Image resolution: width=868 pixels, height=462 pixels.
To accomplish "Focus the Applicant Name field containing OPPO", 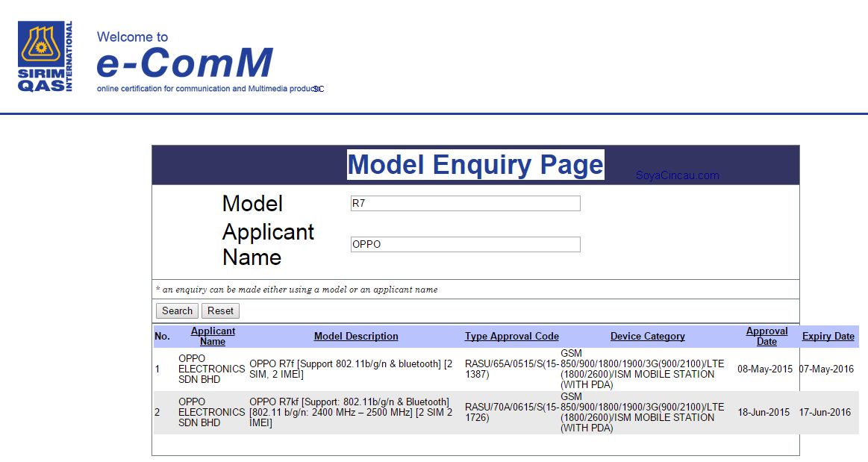I will click(x=465, y=244).
